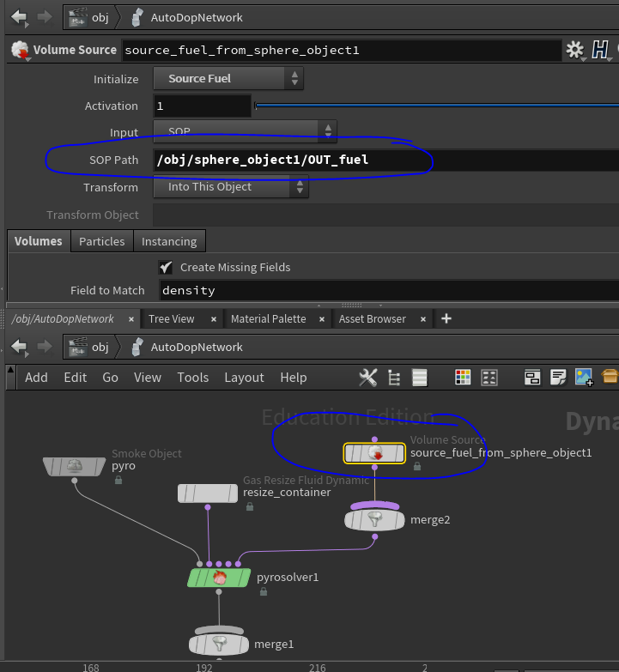Click the sticky note icon
The height and width of the screenshot is (672, 619).
(558, 378)
